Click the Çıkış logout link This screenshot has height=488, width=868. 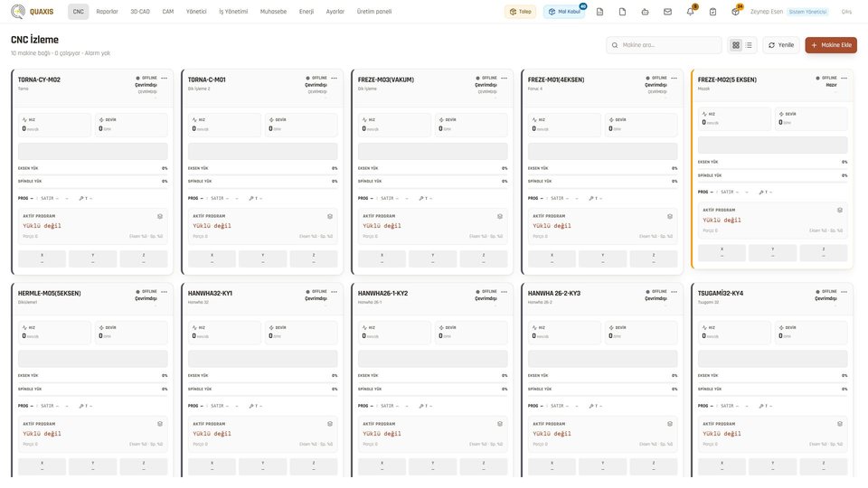(846, 12)
